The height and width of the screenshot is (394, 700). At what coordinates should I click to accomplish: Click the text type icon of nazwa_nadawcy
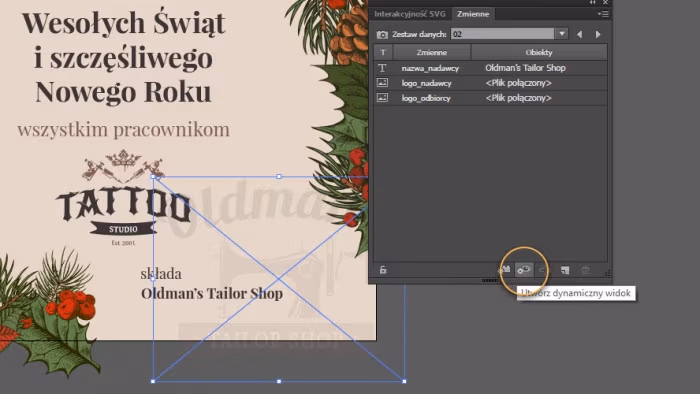click(x=383, y=68)
